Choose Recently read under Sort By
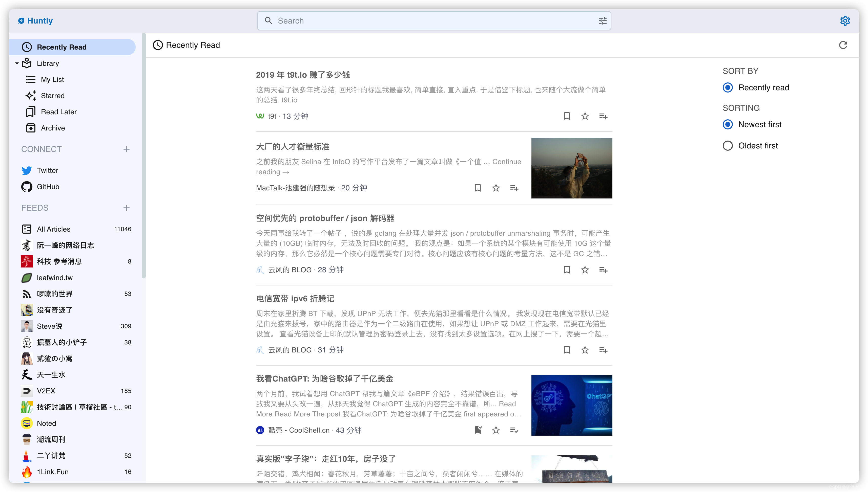 point(728,87)
